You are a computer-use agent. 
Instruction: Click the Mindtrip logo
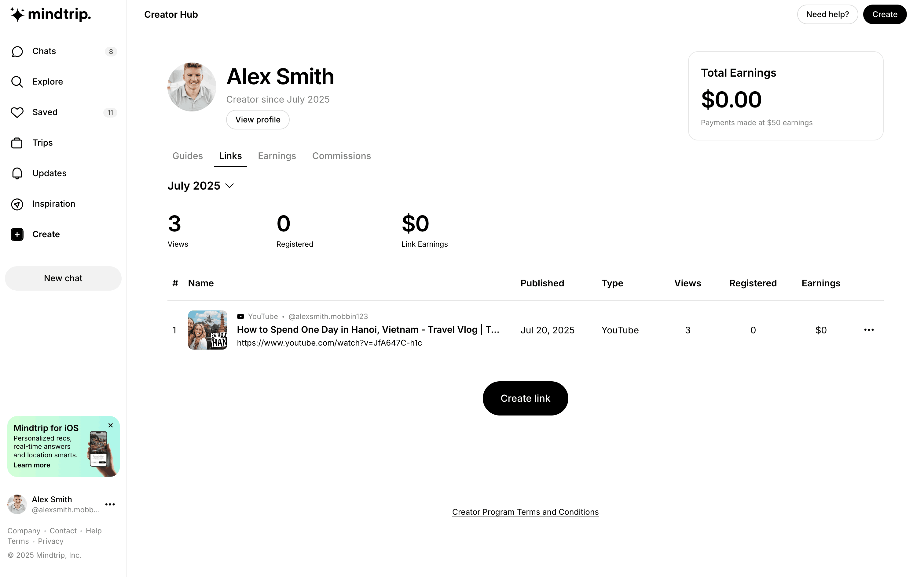50,14
